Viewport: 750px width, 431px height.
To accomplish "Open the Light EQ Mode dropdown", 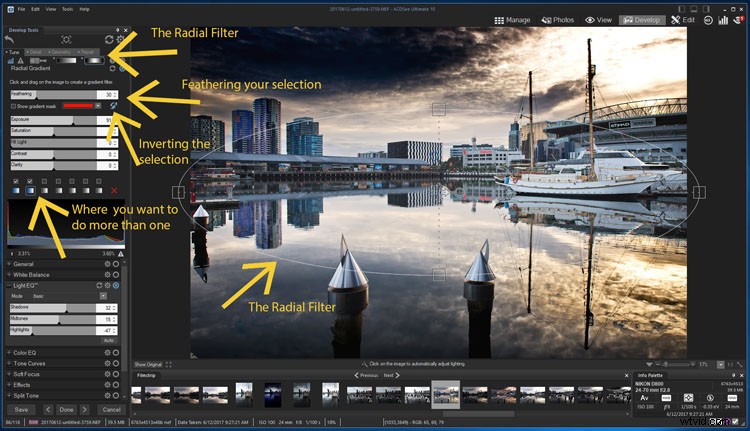I will pos(103,296).
